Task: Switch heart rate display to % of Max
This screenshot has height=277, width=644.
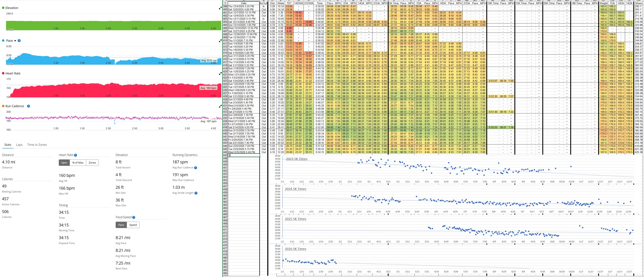Action: tap(78, 163)
